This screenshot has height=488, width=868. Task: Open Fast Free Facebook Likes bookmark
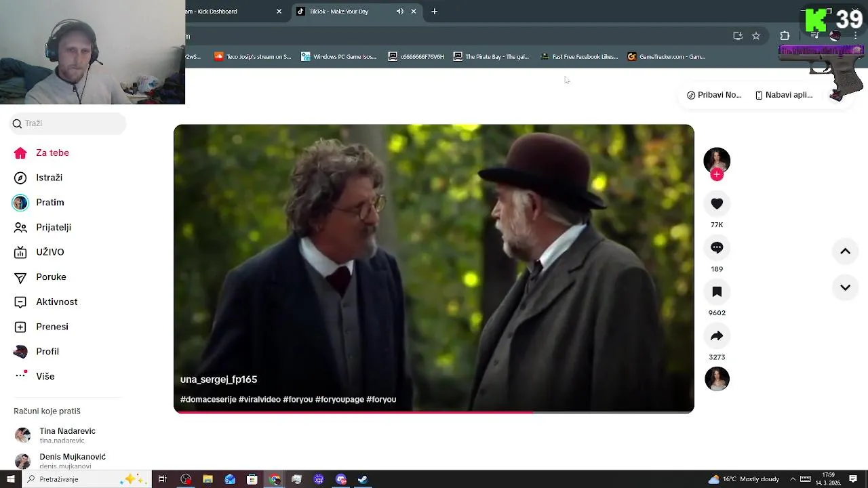tap(579, 57)
